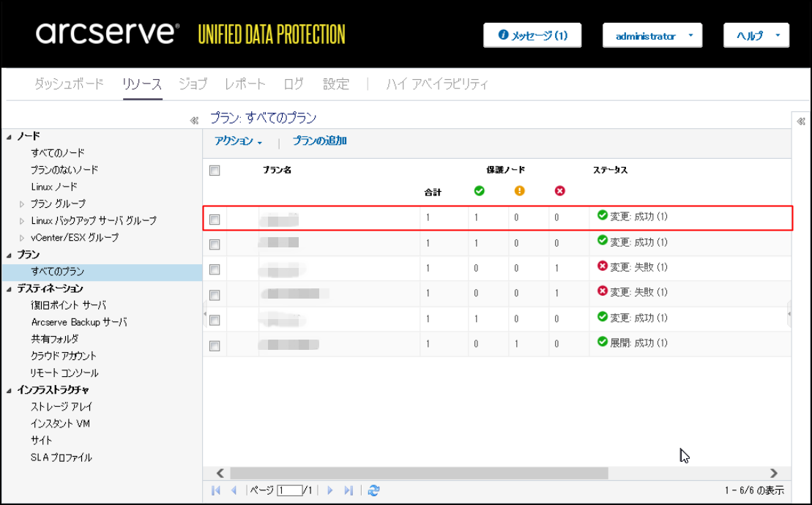Open the アクション dropdown menu

(x=238, y=141)
